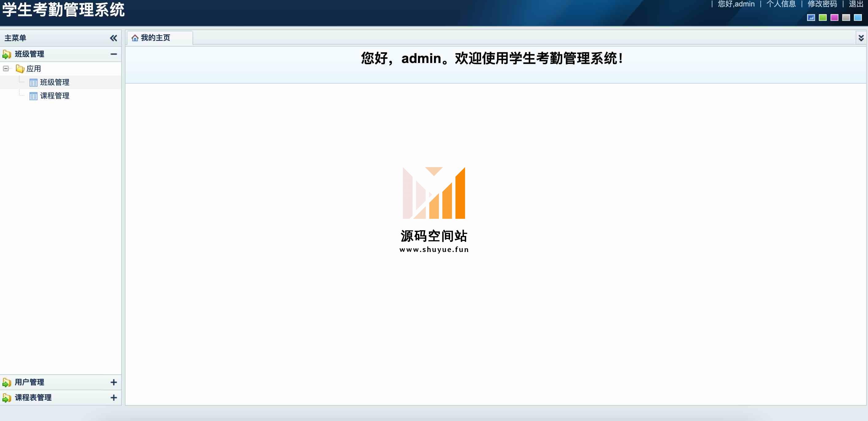Select the magenta theme swatch
Viewport: 868px width, 421px height.
pos(834,18)
